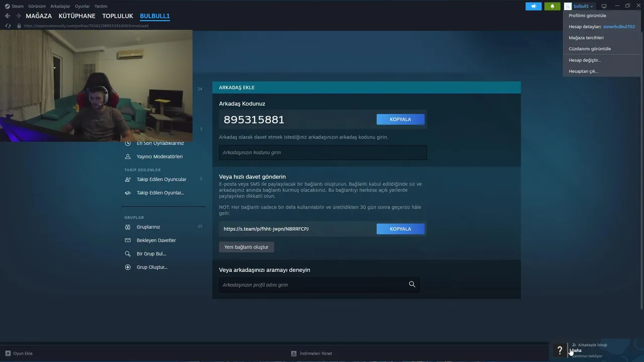Open Bekleyen Davetler sidebar item
This screenshot has width=644, height=362.
[156, 240]
